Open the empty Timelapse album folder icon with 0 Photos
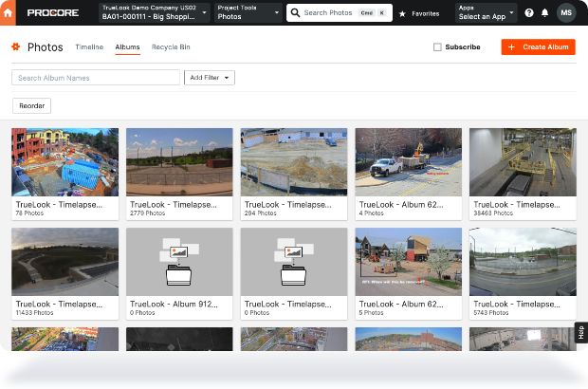Image resolution: width=588 pixels, height=389 pixels. (294, 262)
